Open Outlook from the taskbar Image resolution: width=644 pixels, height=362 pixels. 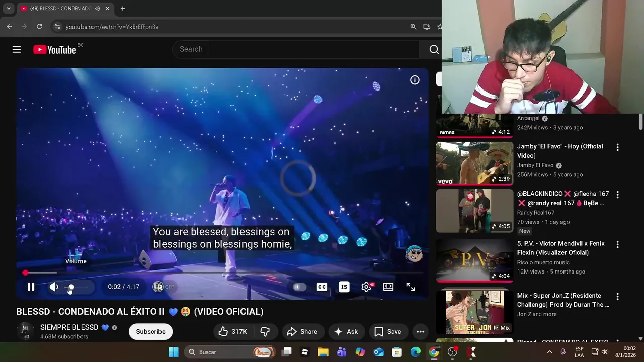click(378, 352)
